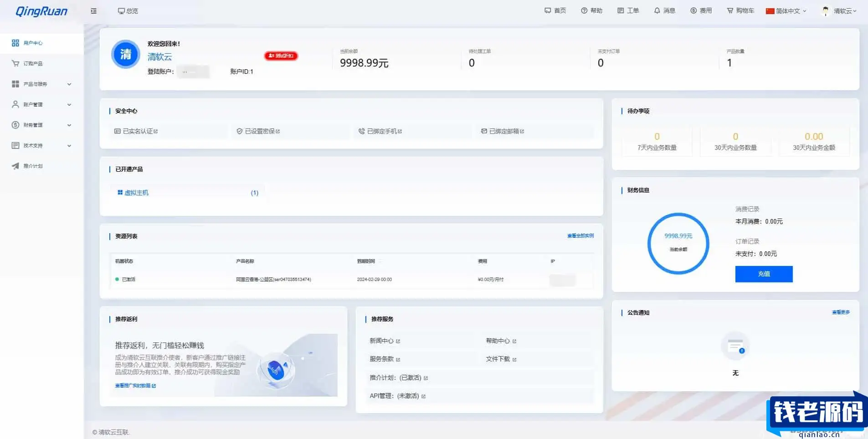868x439 pixels.
Task: Open the 简体中文 language dropdown
Action: point(786,11)
